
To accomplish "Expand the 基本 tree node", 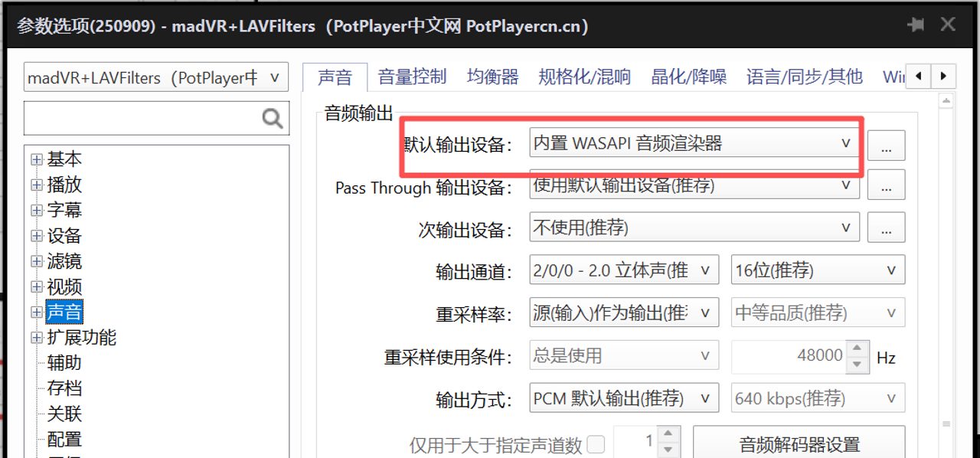I will (x=37, y=159).
